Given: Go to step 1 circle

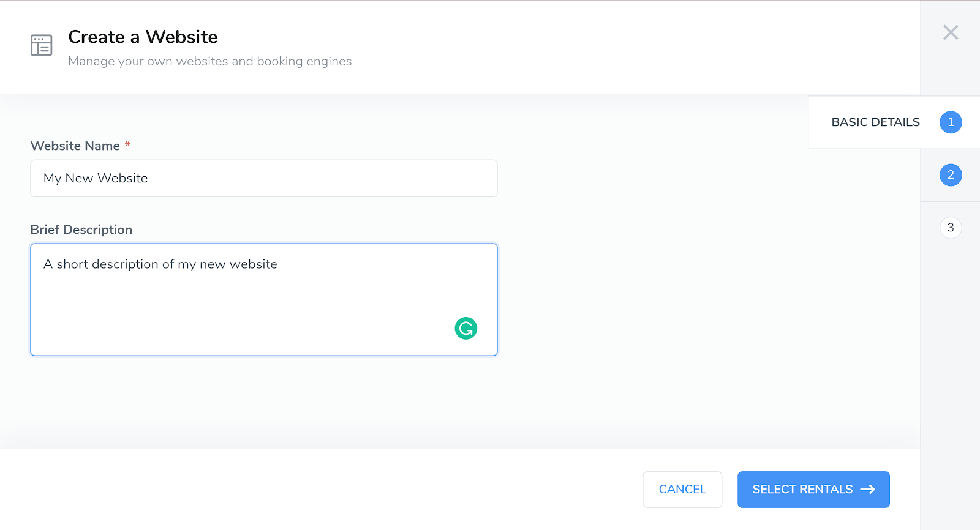Looking at the screenshot, I should (951, 122).
